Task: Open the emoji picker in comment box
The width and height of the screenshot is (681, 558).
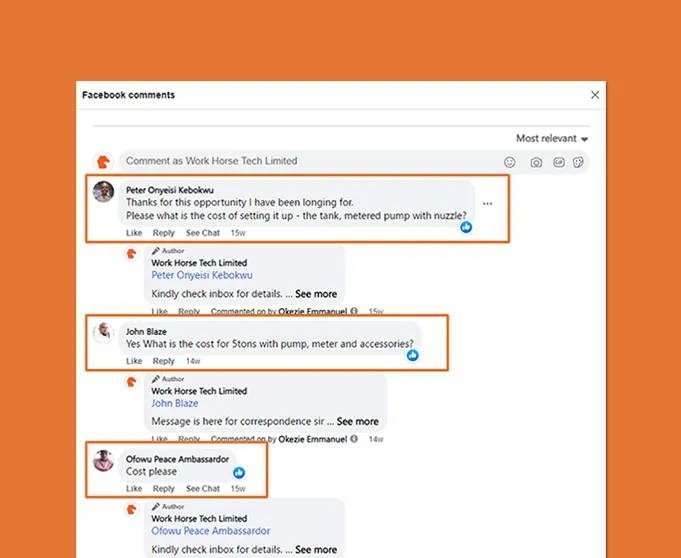Action: [x=509, y=162]
